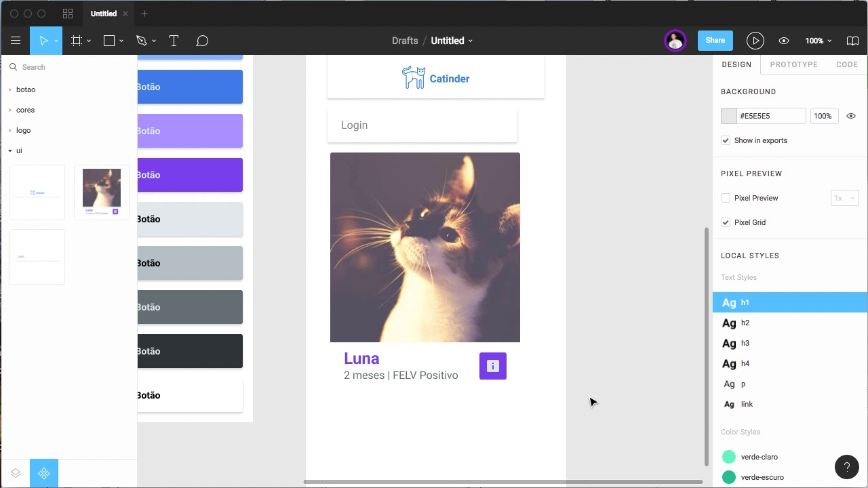Open the 100% zoom dropdown
The image size is (868, 488).
point(818,41)
